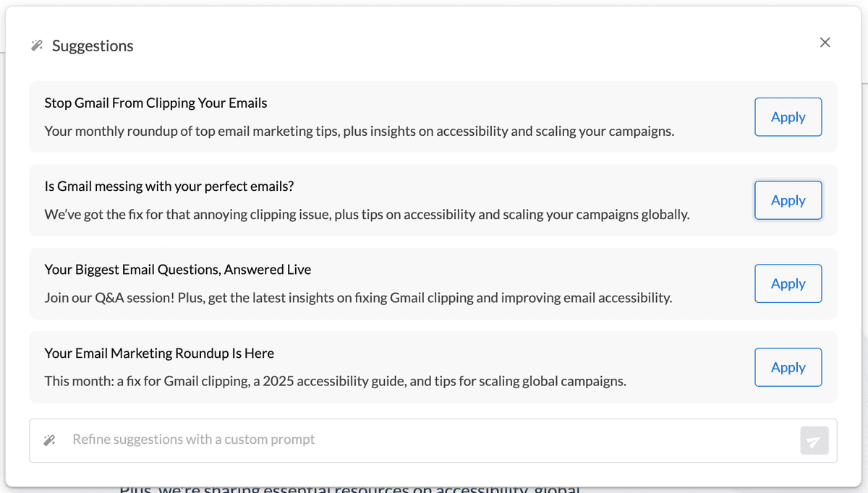Viewport: 868px width, 493px height.
Task: Click the custom prompt input field
Action: click(362, 439)
